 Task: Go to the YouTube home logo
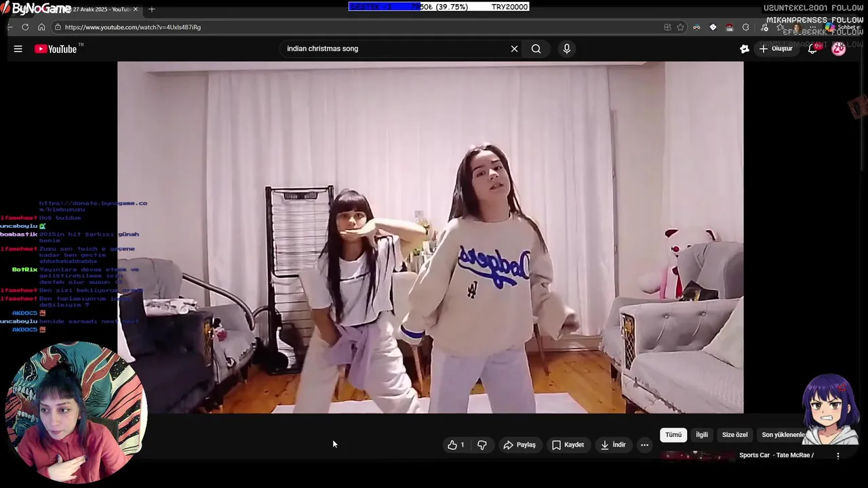56,49
